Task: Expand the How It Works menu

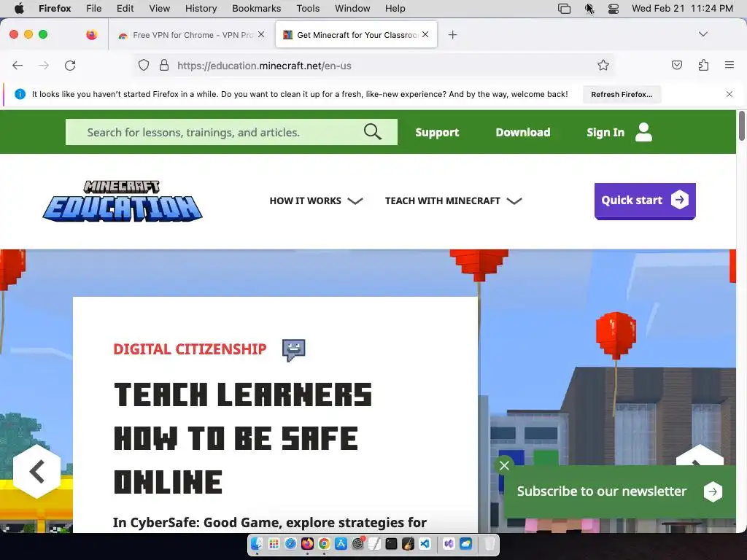Action: pos(317,201)
